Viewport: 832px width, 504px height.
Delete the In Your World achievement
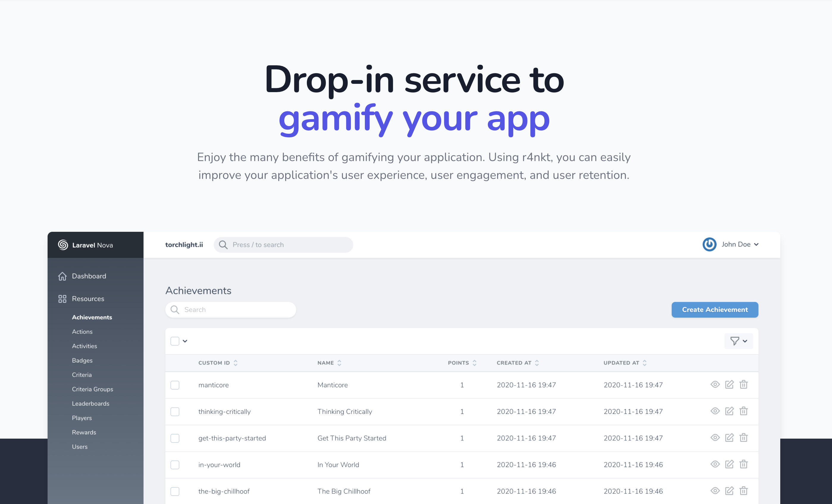pyautogui.click(x=743, y=464)
